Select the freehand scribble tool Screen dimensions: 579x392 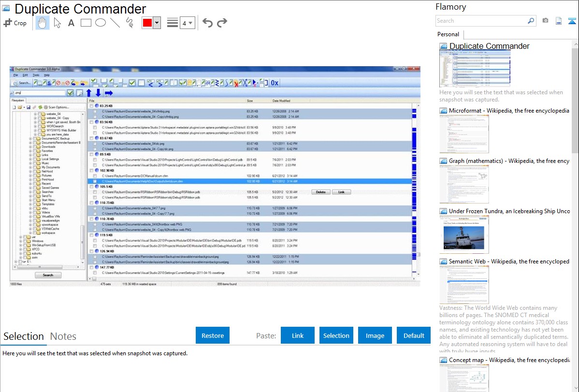click(130, 23)
